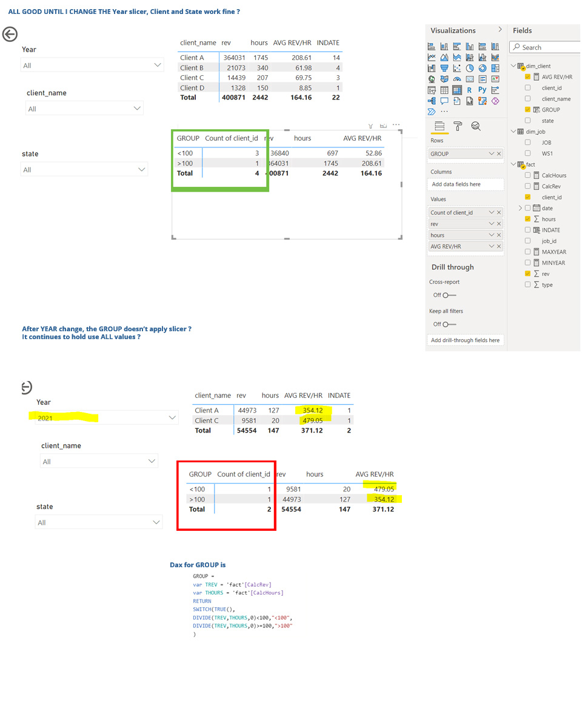Open more visuals (three dots) in Visualizations
Screen dimensions: 585x728
(x=444, y=112)
